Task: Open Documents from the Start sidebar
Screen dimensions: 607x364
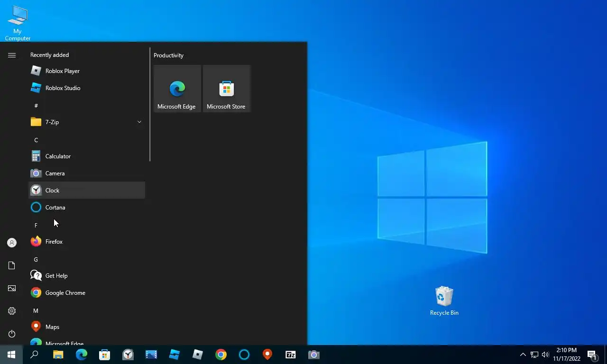Action: pos(12,265)
